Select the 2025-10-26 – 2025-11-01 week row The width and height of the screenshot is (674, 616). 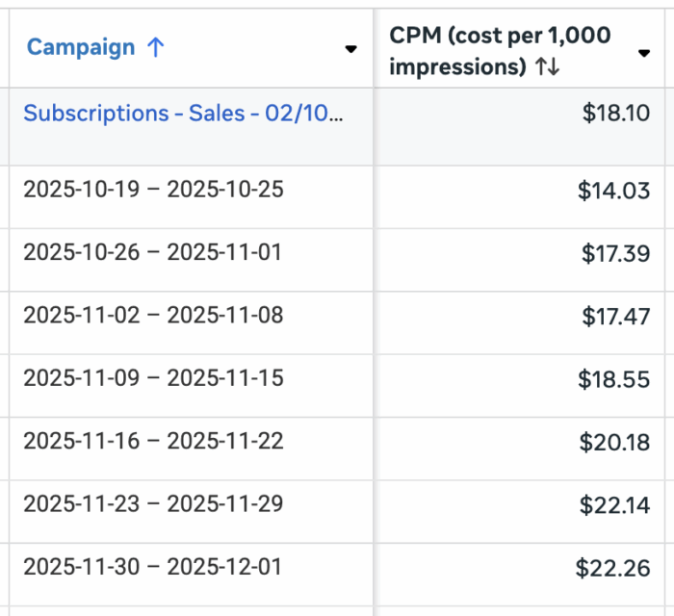(x=154, y=253)
